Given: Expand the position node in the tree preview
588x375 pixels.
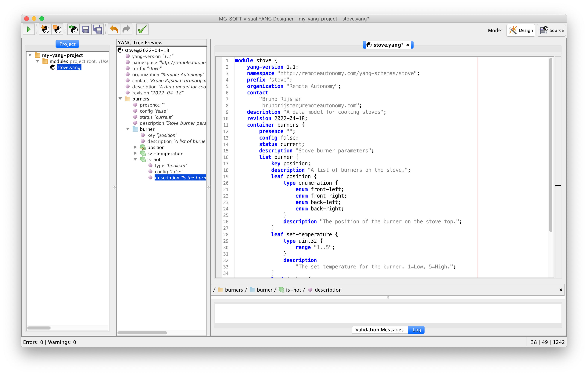Looking at the screenshot, I should (x=135, y=147).
